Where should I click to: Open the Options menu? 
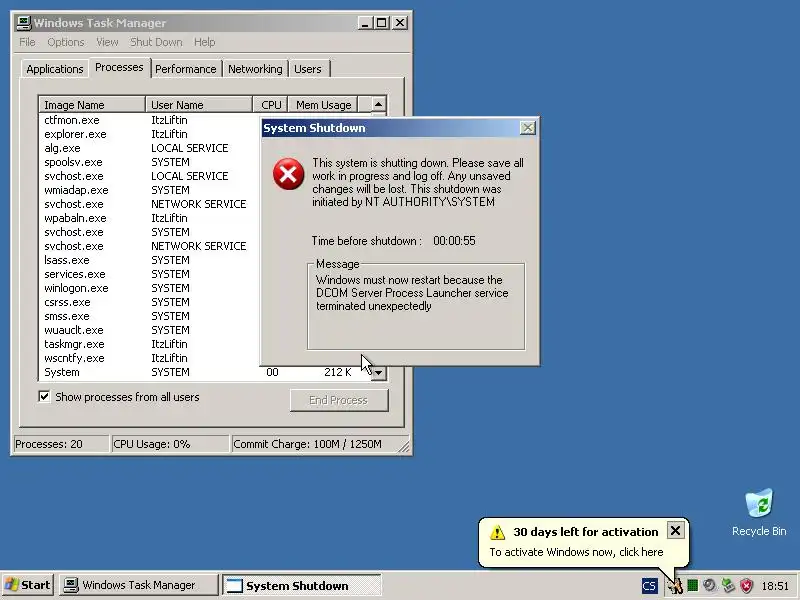[66, 42]
